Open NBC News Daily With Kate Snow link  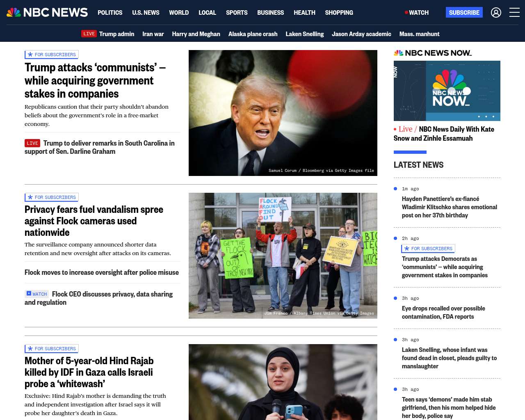tap(444, 134)
